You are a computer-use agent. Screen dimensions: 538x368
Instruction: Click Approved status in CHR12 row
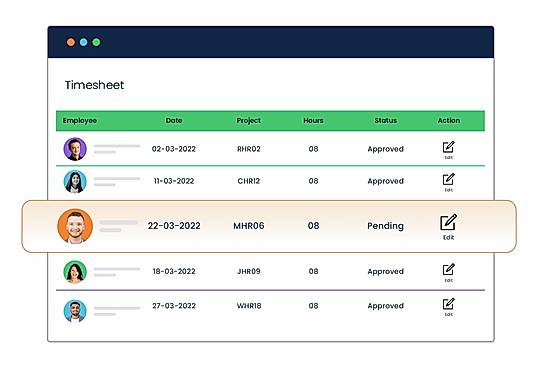tap(386, 181)
